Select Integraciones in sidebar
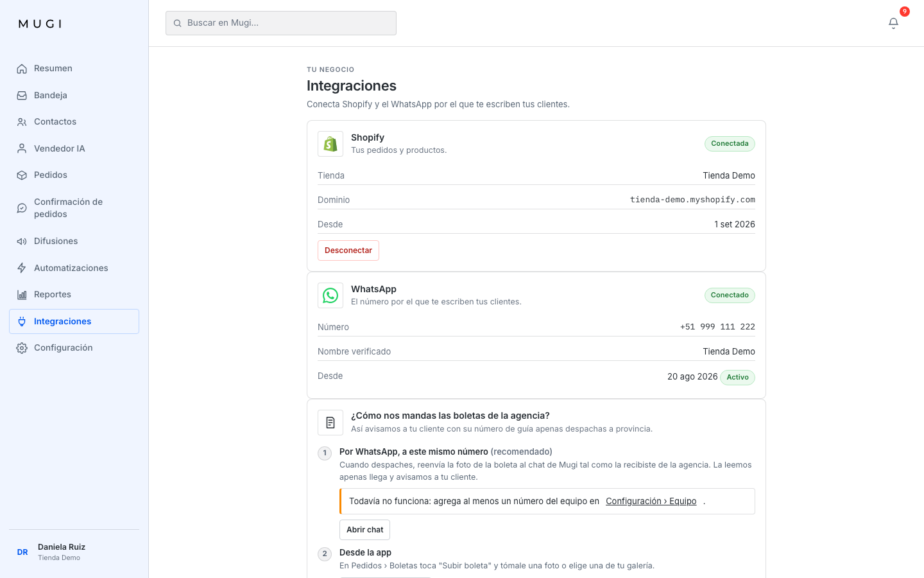Viewport: 924px width, 578px height. pos(74,322)
